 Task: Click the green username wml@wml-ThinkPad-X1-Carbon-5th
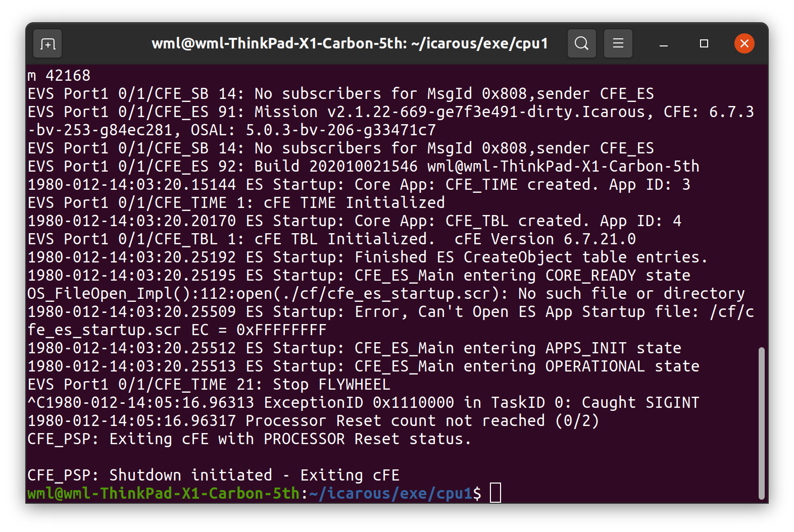tap(162, 493)
